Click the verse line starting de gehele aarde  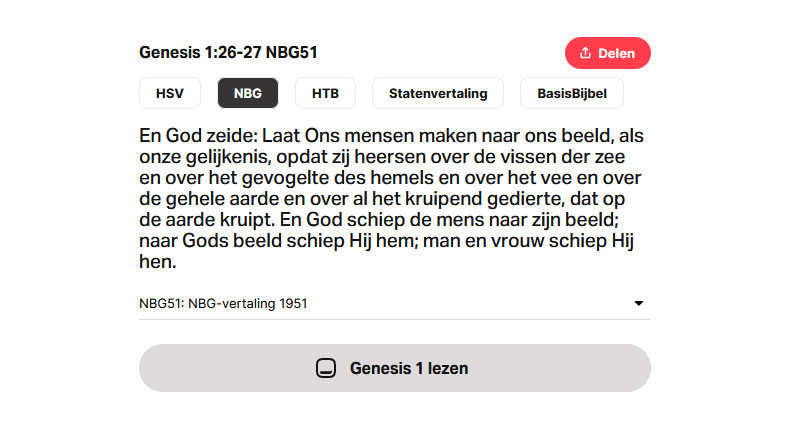tap(382, 199)
